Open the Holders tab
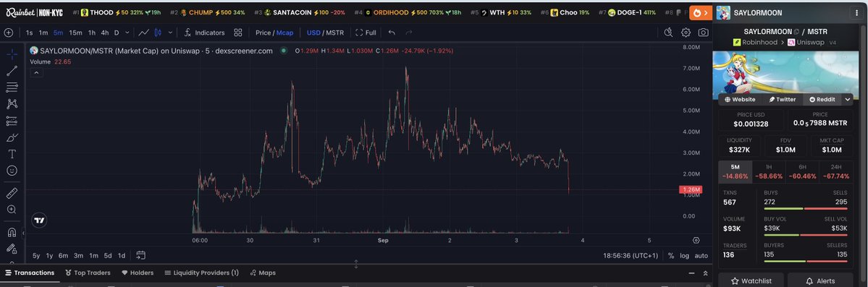The height and width of the screenshot is (287, 868). (138, 273)
